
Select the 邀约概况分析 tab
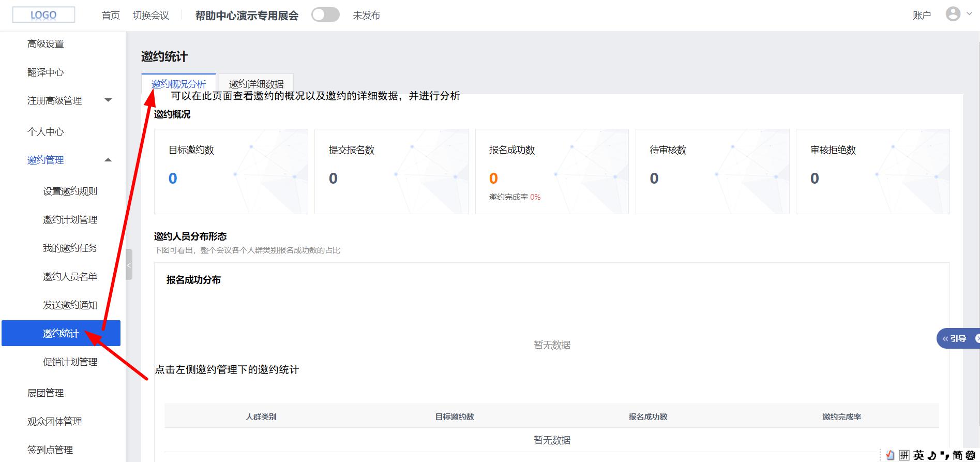pos(178,84)
